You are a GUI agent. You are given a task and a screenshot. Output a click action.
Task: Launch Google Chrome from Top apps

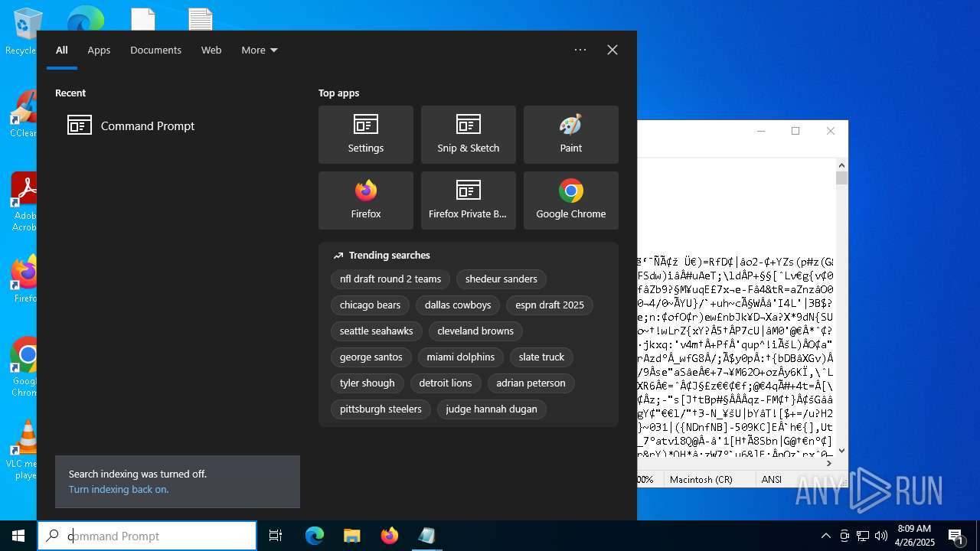[571, 201]
